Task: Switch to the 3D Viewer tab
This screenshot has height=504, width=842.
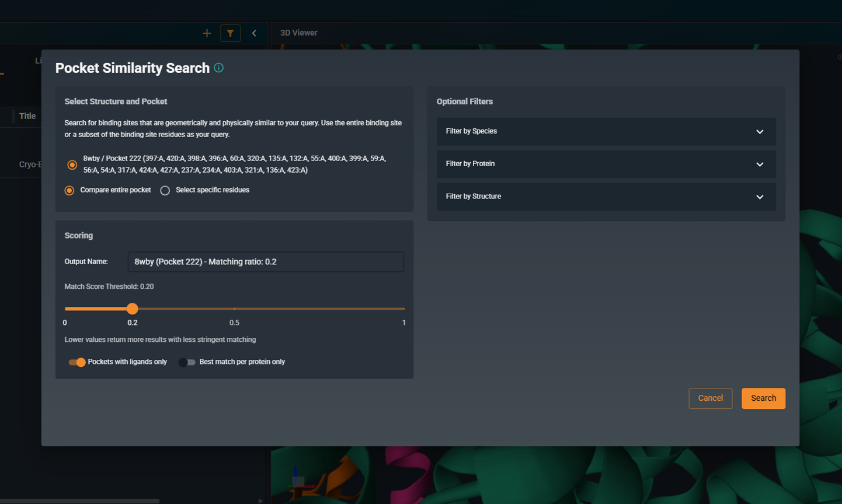Action: (x=298, y=33)
